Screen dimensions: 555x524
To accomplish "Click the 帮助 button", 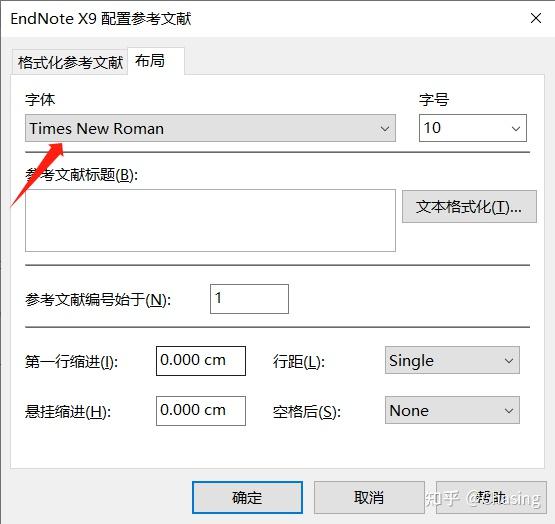I will point(491,497).
